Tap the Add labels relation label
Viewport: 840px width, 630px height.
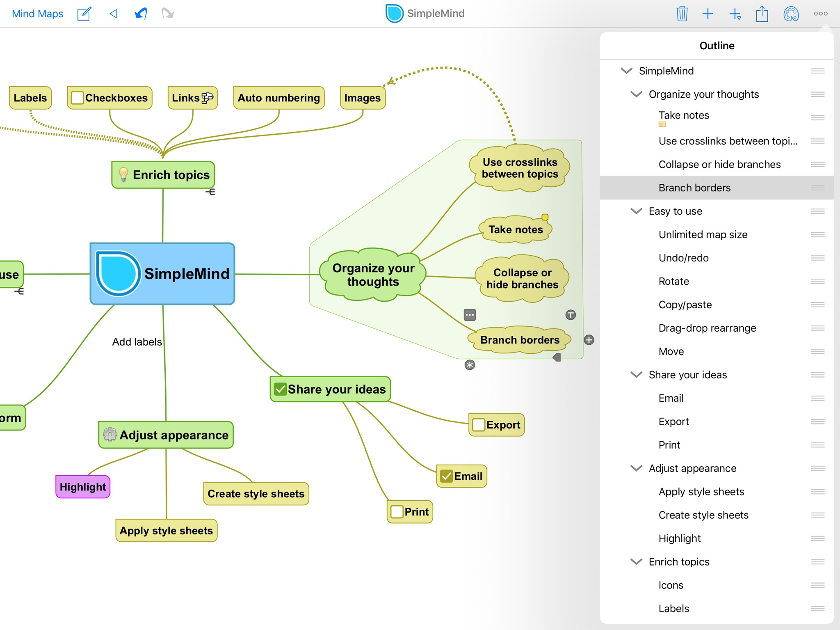coord(137,341)
